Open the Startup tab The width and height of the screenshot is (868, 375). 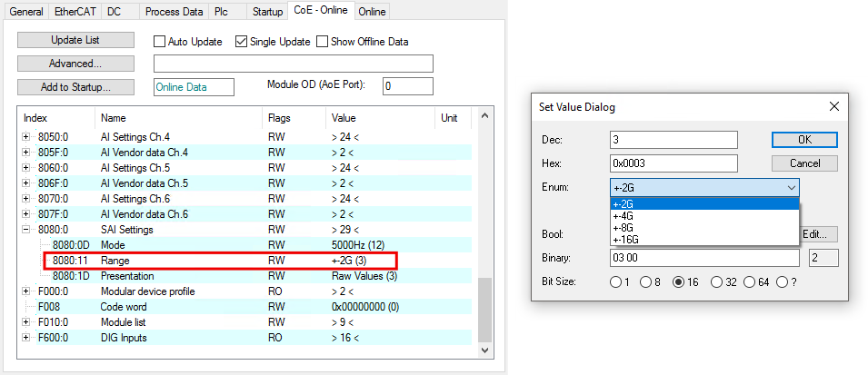(x=267, y=12)
